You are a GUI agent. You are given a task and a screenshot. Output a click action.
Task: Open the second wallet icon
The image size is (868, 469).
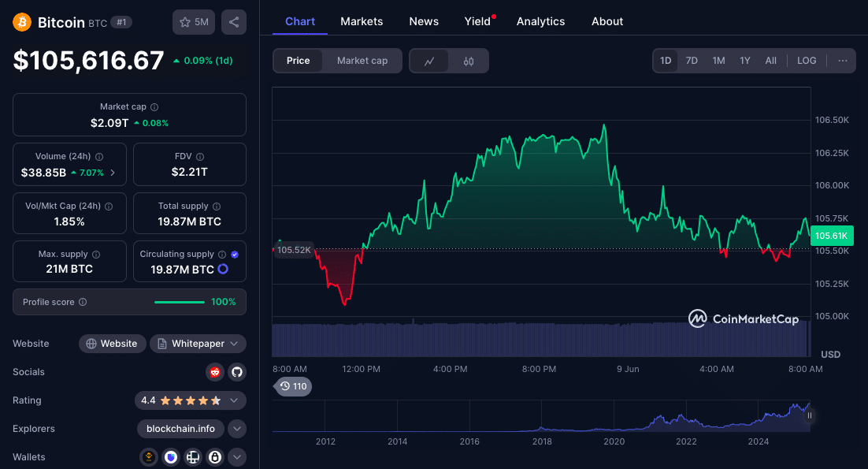point(170,457)
